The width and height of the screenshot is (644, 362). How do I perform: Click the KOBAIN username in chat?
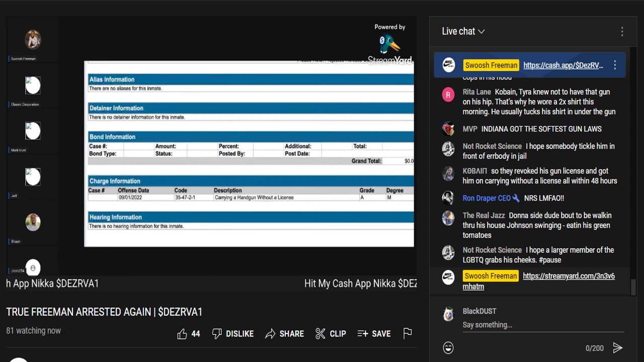[475, 171]
